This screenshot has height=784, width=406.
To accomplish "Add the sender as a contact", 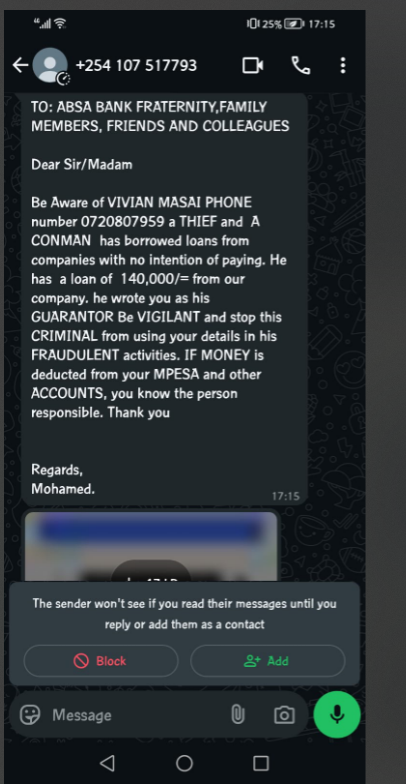I will pos(268,661).
